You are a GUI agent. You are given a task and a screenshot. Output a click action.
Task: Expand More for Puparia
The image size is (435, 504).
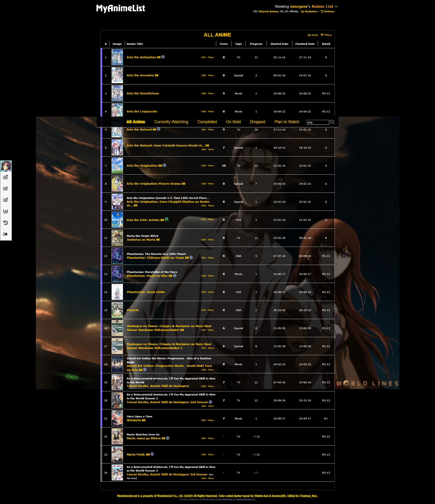[211, 310]
